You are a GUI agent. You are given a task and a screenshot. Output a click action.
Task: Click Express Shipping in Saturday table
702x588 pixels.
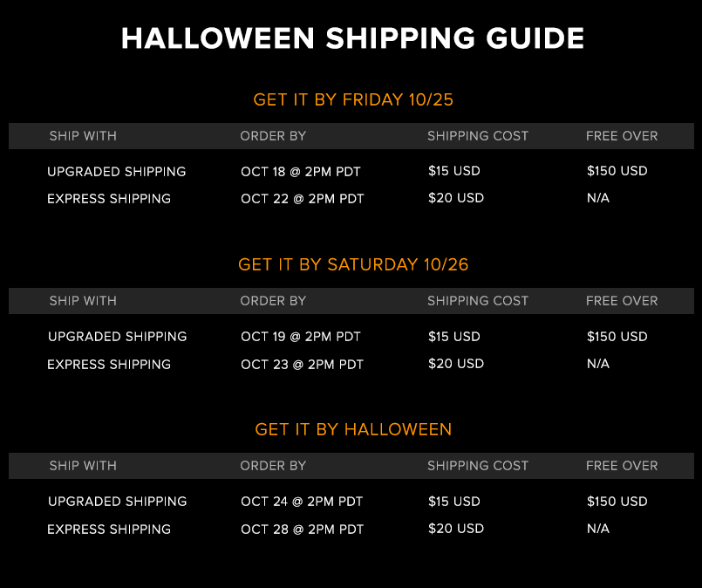click(109, 364)
